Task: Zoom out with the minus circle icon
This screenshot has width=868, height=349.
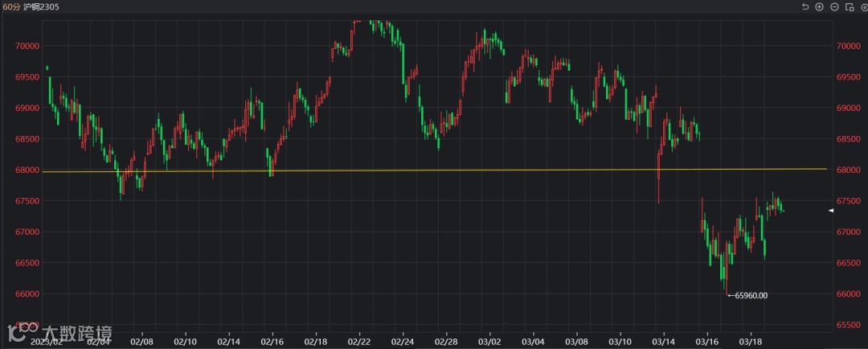Action: coord(835,7)
